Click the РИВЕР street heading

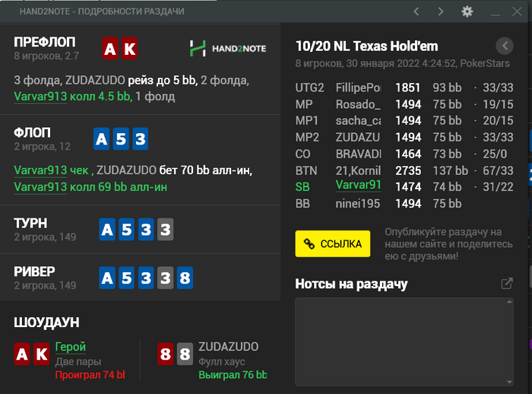(x=34, y=272)
